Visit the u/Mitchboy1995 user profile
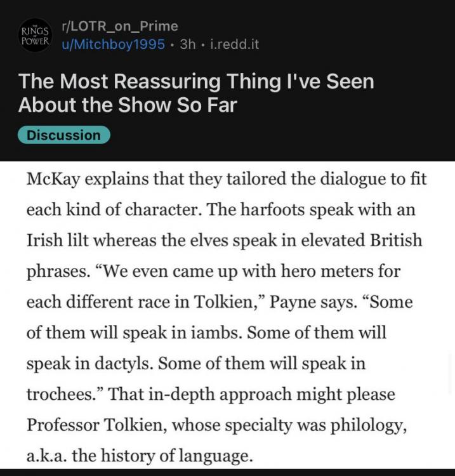Screen dimensions: 455x476 click(113, 44)
